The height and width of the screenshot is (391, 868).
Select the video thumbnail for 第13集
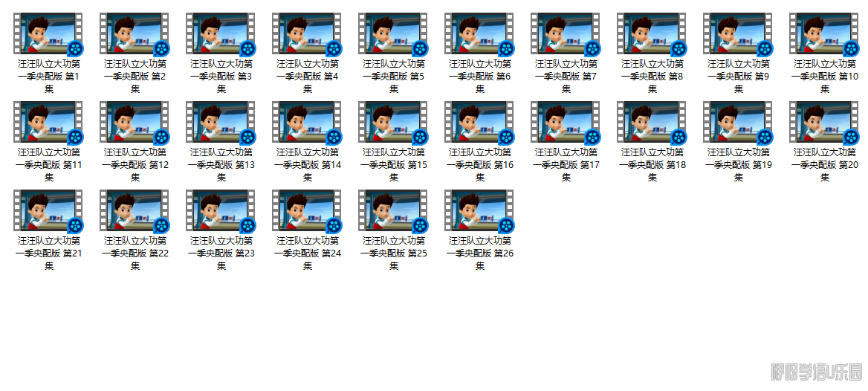click(x=221, y=122)
